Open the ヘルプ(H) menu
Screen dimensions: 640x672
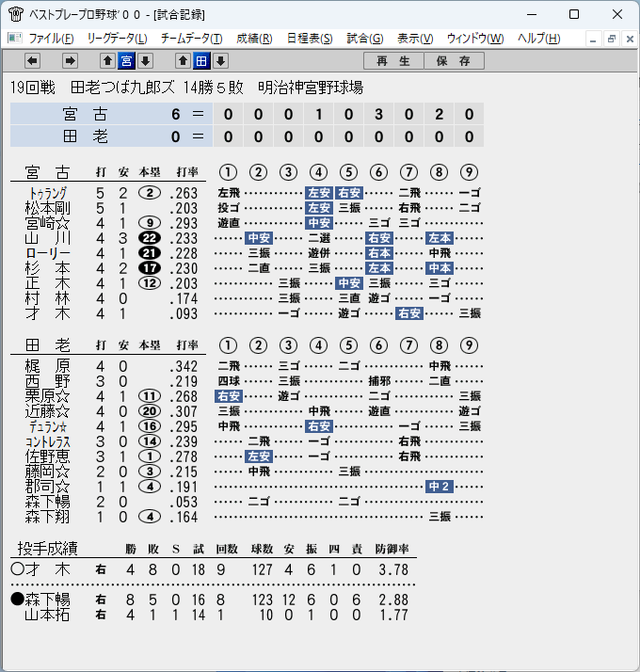(x=539, y=39)
